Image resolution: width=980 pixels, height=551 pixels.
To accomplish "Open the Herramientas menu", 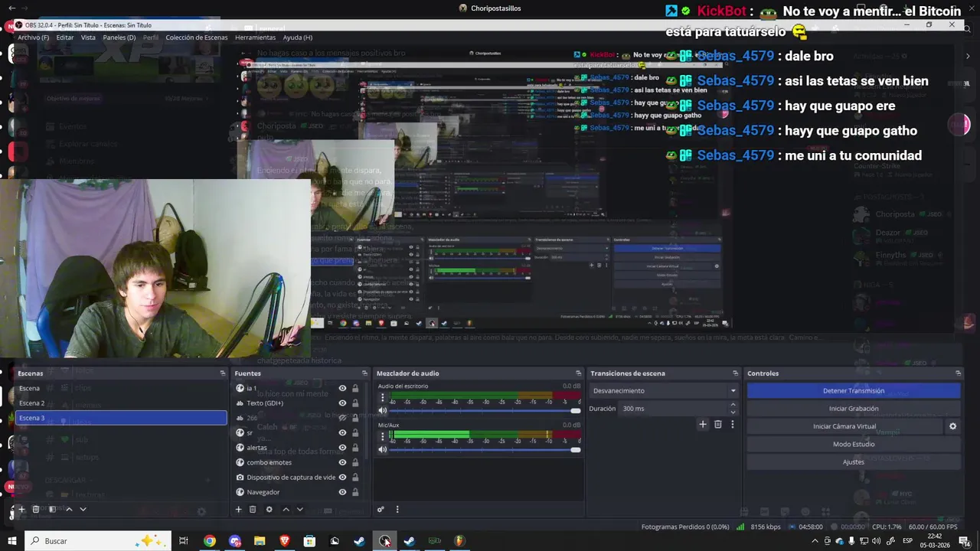I will pos(256,37).
